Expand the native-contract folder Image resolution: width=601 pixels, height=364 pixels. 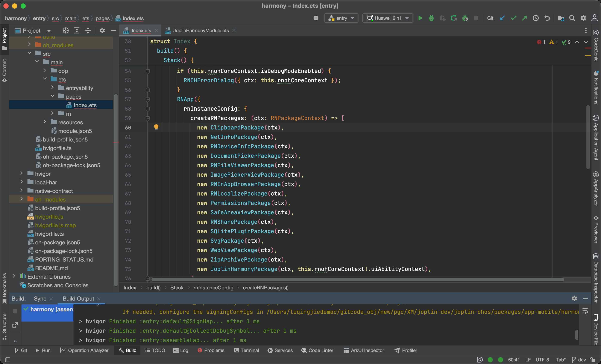[22, 190]
